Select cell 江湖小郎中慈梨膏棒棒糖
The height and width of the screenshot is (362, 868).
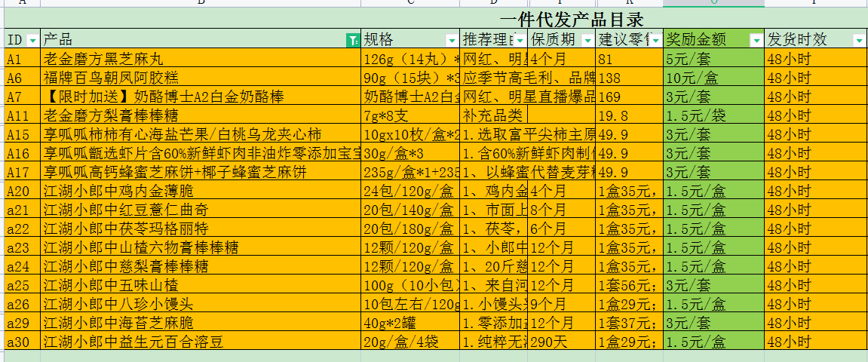pyautogui.click(x=201, y=266)
